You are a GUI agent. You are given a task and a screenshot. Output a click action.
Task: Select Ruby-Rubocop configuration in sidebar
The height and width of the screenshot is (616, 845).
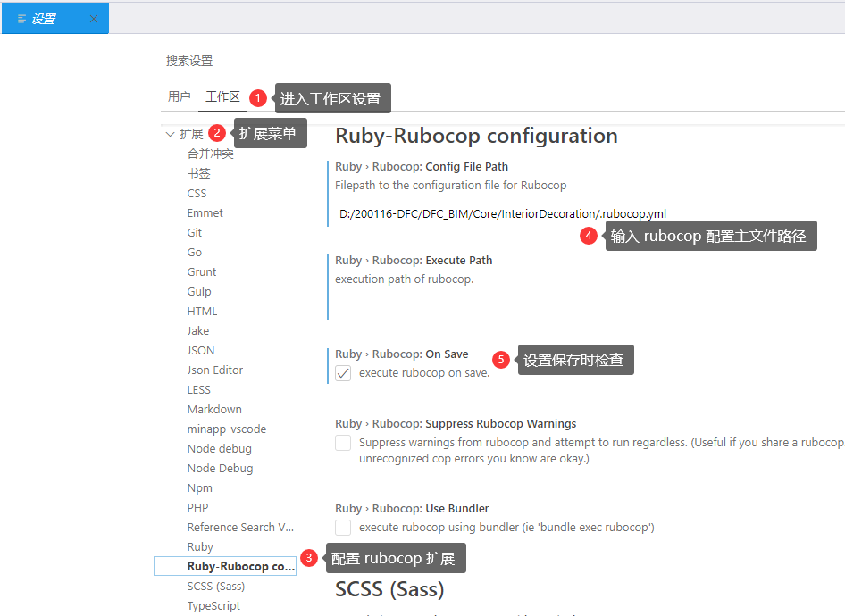click(240, 567)
